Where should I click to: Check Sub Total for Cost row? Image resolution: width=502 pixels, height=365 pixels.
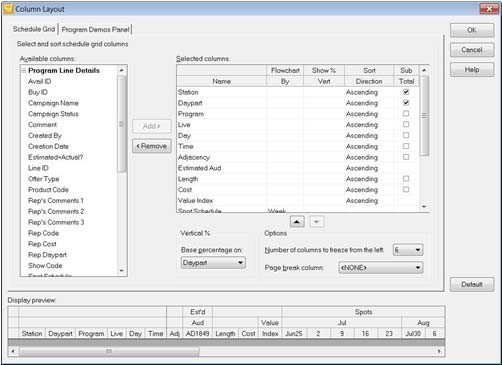[x=406, y=189]
